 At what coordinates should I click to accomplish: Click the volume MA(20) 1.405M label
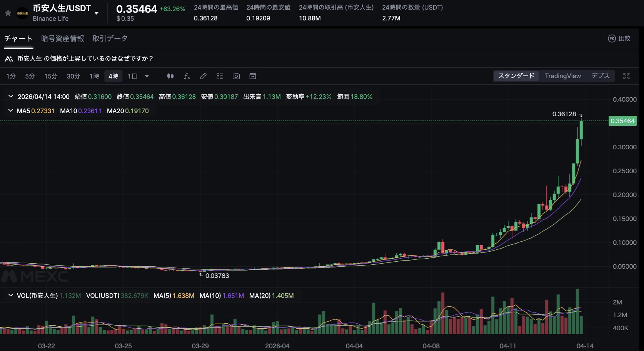[x=272, y=296]
